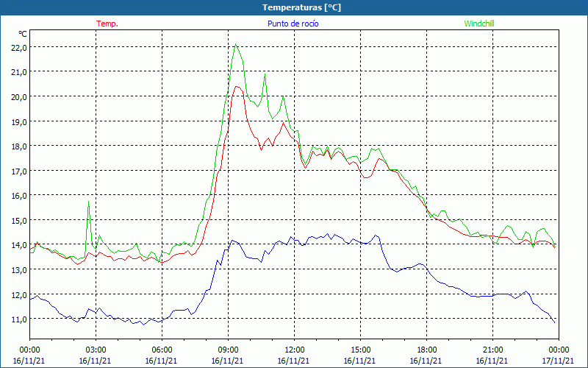The width and height of the screenshot is (588, 368).
Task: Click the '21:00' time label
Action: pyautogui.click(x=492, y=350)
